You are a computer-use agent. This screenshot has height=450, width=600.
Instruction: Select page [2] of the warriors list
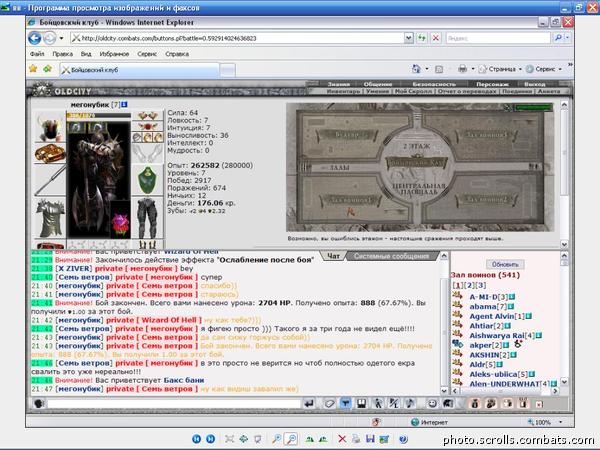coord(471,285)
